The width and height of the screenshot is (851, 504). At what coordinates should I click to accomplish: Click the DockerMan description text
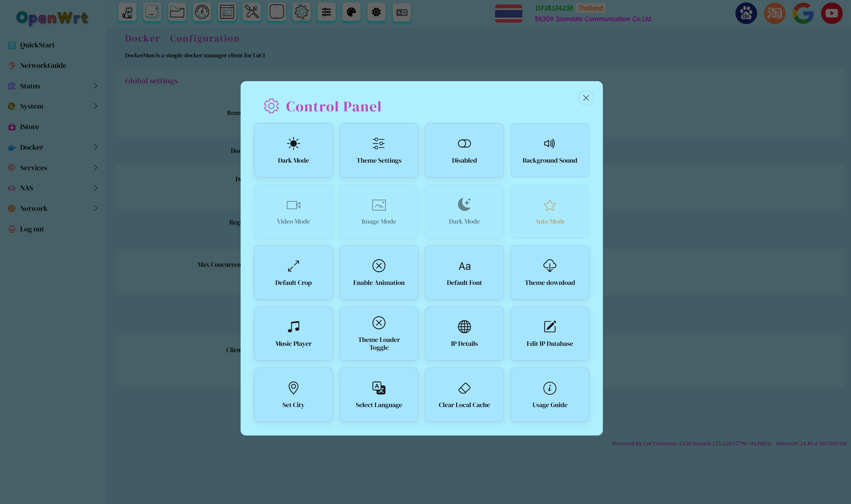click(195, 55)
